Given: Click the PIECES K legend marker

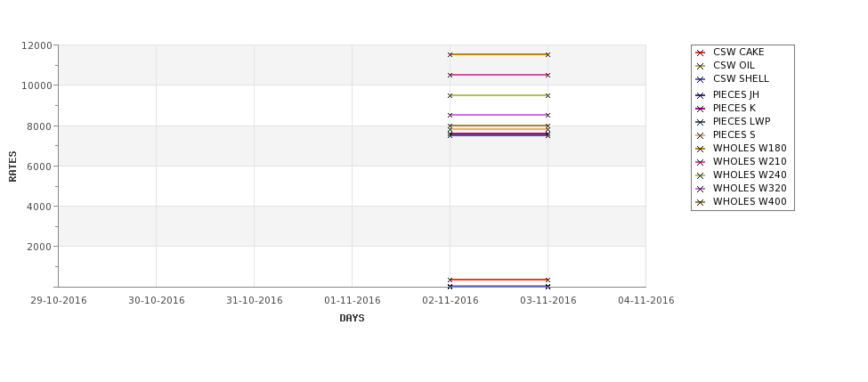Looking at the screenshot, I should pyautogui.click(x=700, y=109).
